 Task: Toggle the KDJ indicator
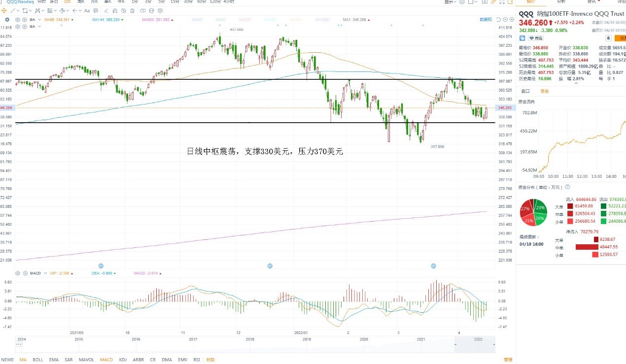coord(123,360)
